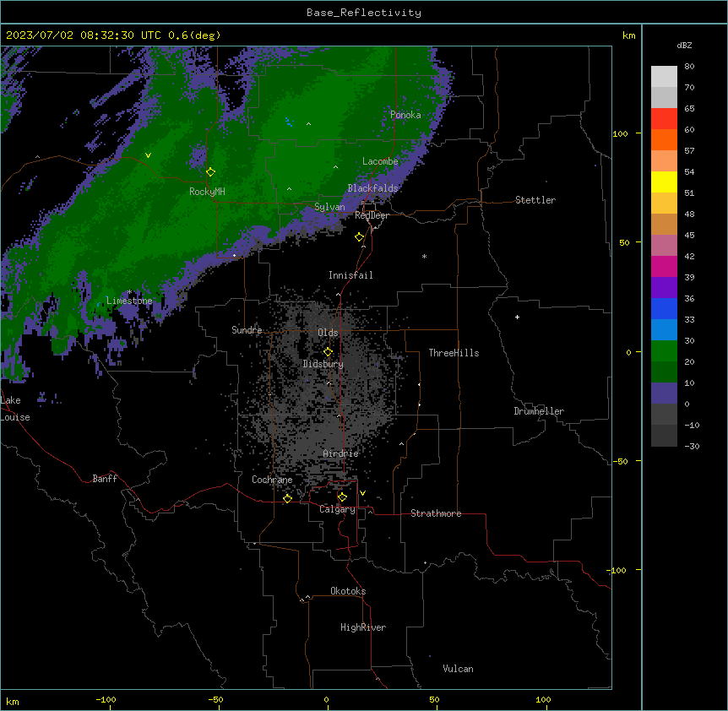
Task: Click the RedDeer city label
Action: point(372,215)
